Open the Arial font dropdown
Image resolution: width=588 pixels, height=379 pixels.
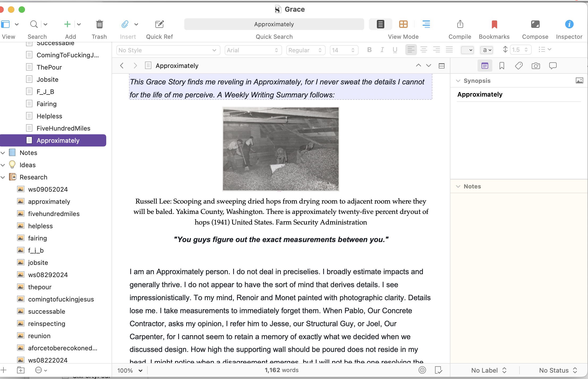coord(253,50)
